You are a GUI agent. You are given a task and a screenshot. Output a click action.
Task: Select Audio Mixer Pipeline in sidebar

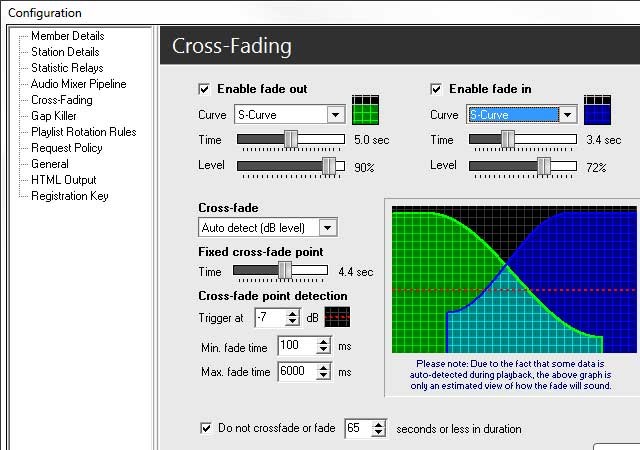tap(78, 84)
